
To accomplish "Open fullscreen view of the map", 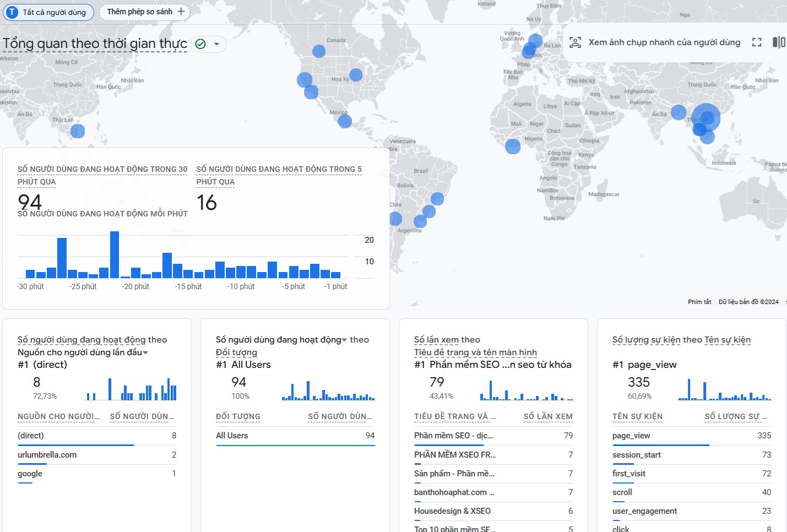I will (757, 42).
